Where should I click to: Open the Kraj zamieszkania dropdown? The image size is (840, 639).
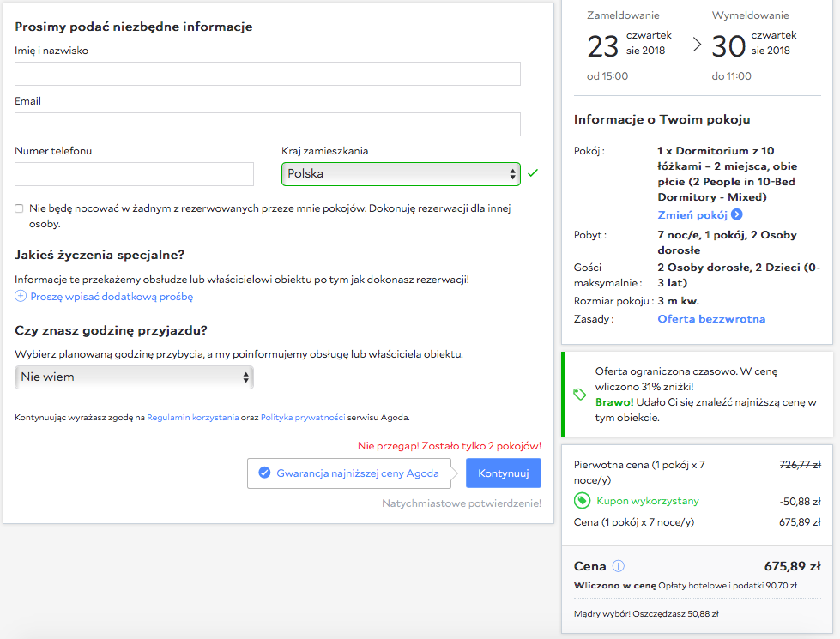401,174
